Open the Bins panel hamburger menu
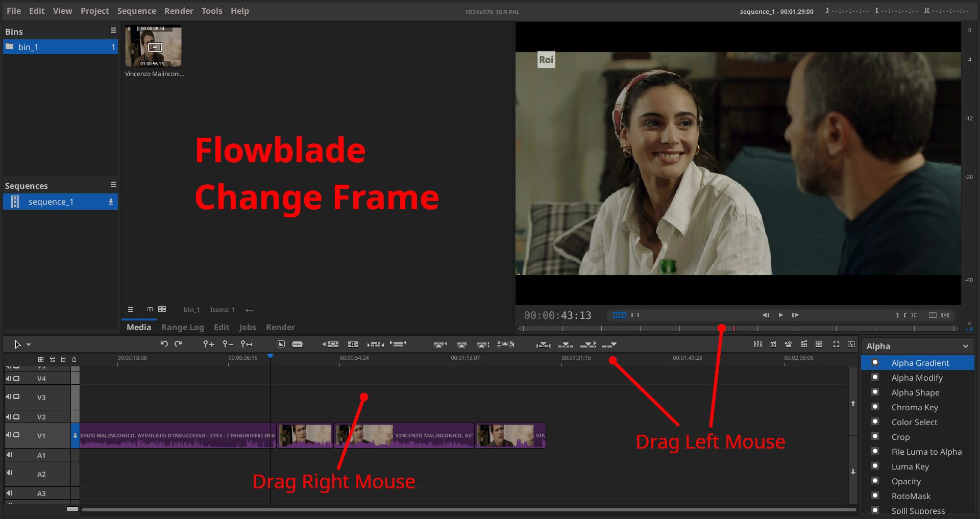Screen dimensions: 980x519 [113, 31]
